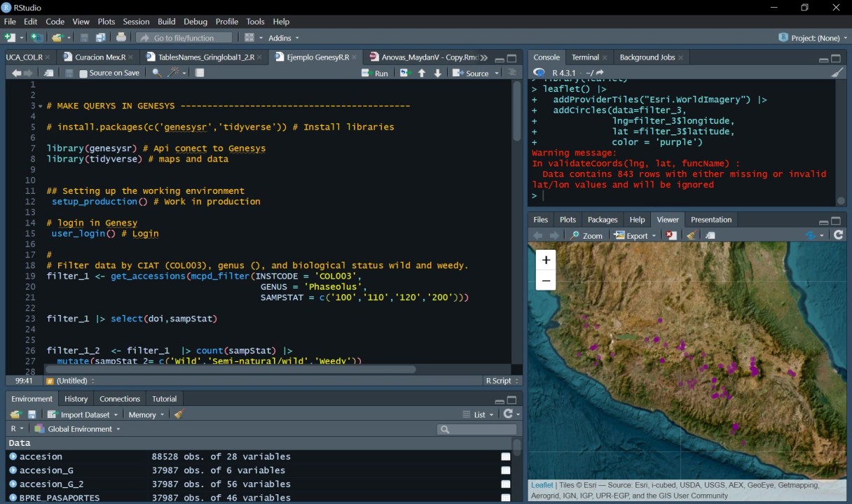
Task: Run the current line with Run button
Action: [x=375, y=73]
